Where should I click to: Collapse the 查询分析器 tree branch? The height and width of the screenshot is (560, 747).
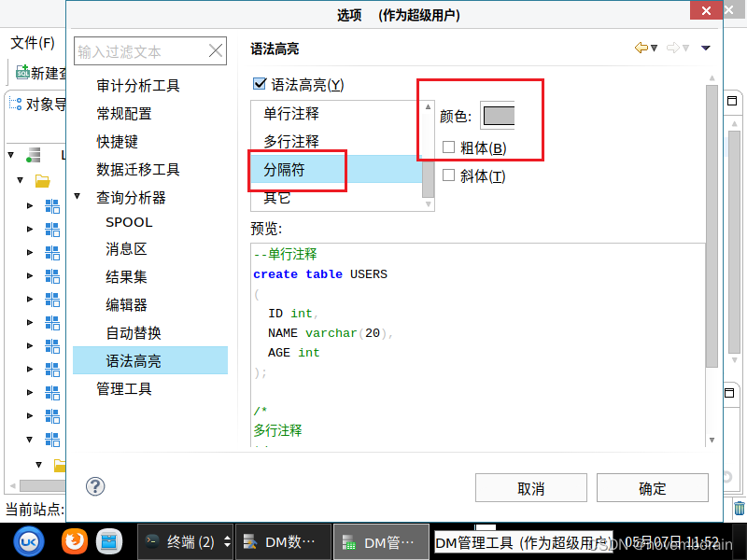(77, 196)
